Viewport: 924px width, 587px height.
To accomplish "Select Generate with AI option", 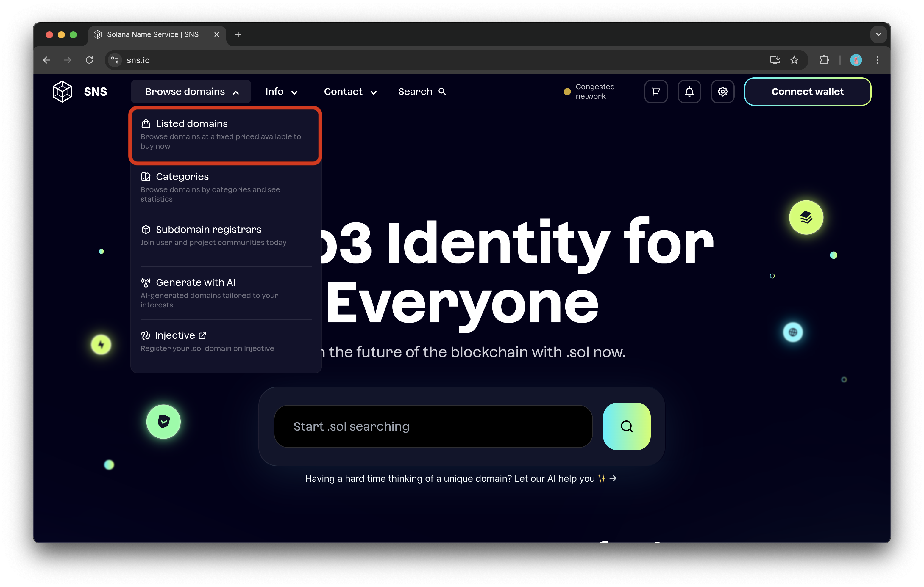I will [195, 282].
